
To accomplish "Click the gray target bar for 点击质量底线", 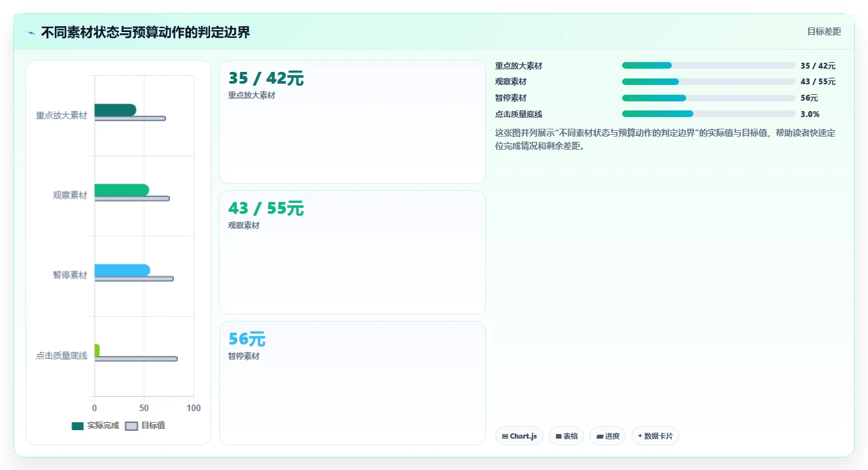I will (136, 358).
